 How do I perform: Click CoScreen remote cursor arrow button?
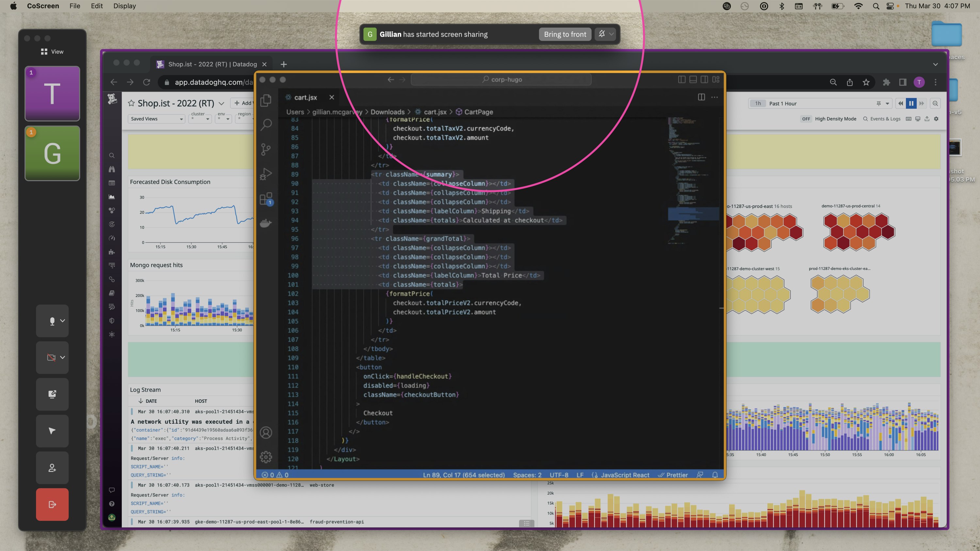52,431
